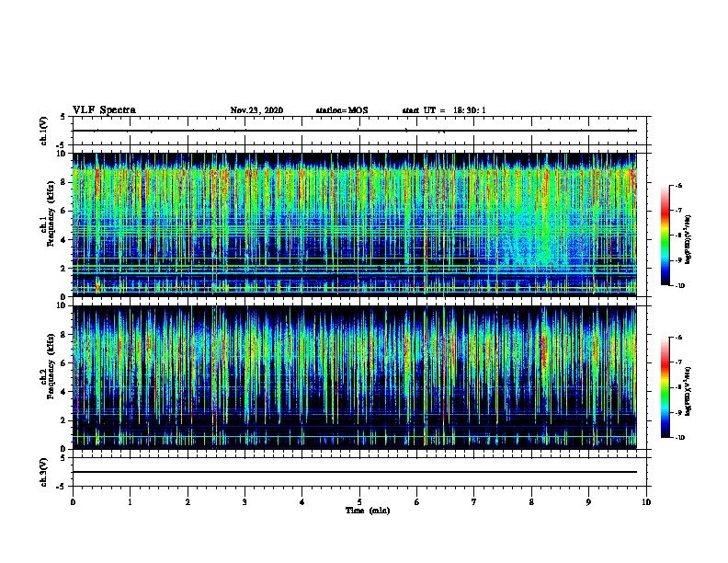Click the ch.2 'Frequency (kHz)' axis label

pos(51,366)
